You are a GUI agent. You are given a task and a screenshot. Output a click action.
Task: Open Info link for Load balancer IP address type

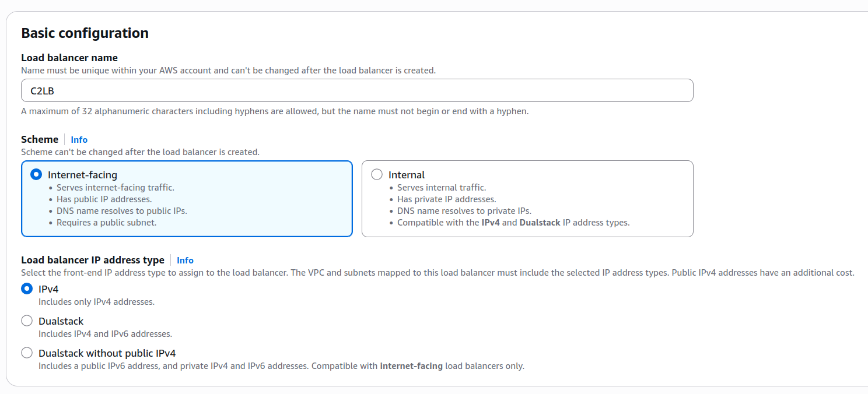coord(185,261)
